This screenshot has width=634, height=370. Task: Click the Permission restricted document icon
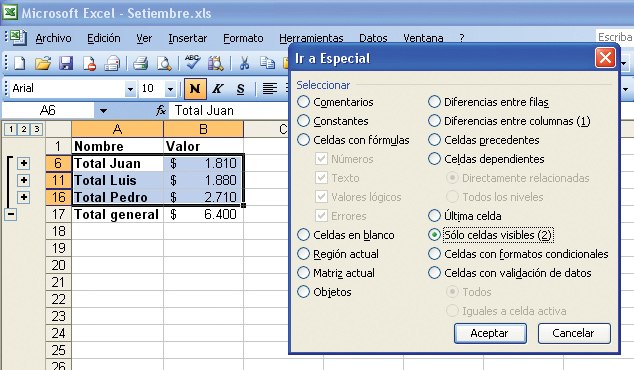pos(89,63)
